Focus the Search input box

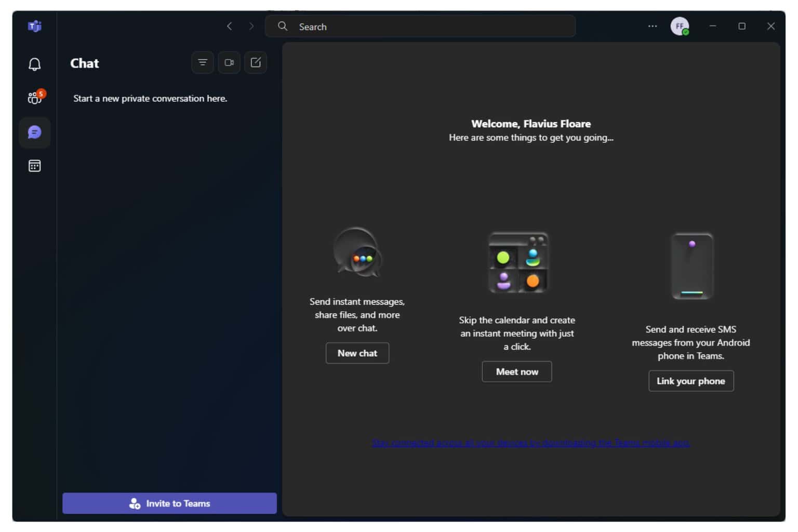click(x=420, y=26)
